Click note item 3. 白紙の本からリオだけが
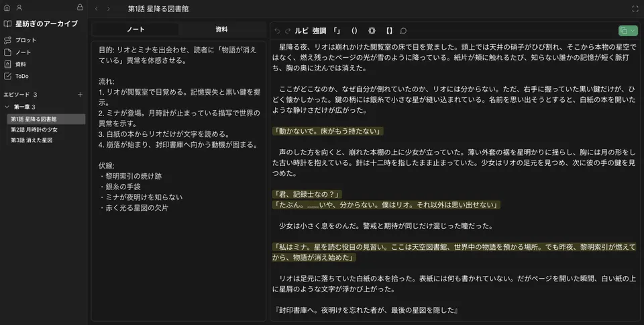 click(164, 134)
